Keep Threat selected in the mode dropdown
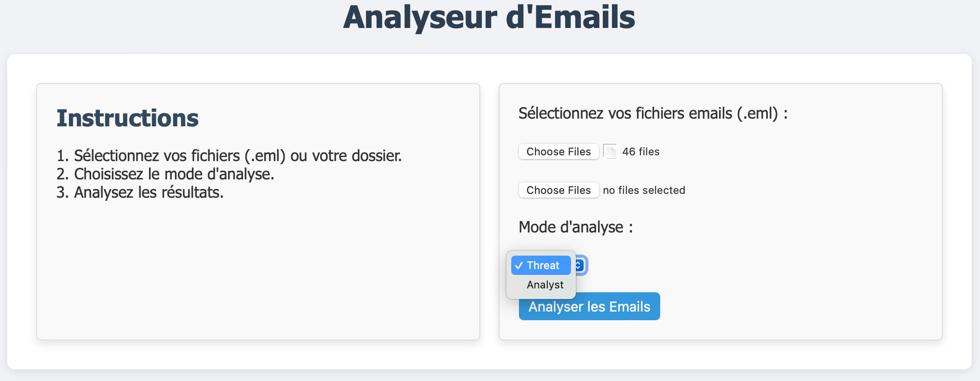 coord(542,265)
